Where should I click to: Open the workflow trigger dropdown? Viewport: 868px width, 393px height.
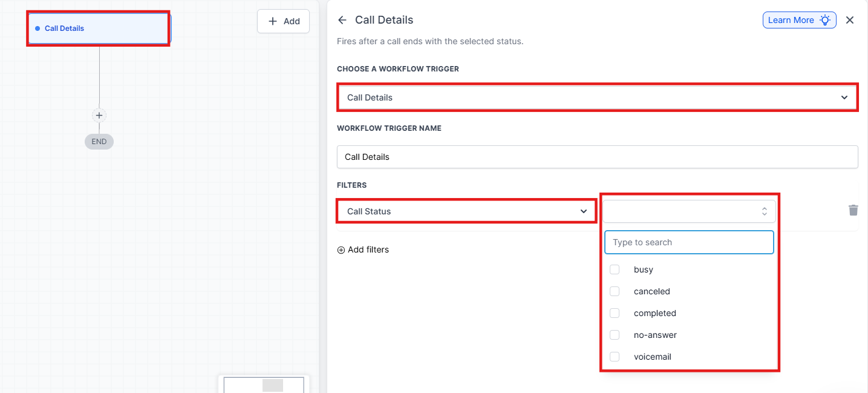[597, 97]
